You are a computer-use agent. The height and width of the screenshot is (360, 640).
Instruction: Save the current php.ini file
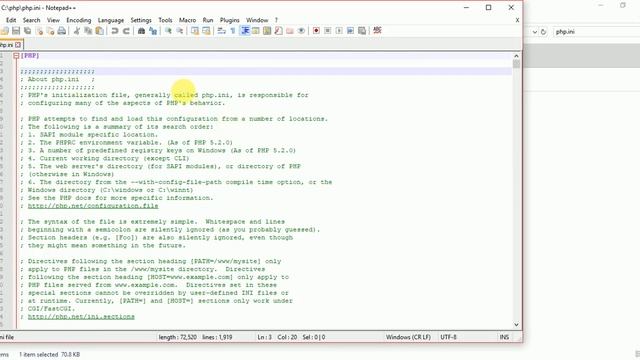16,31
